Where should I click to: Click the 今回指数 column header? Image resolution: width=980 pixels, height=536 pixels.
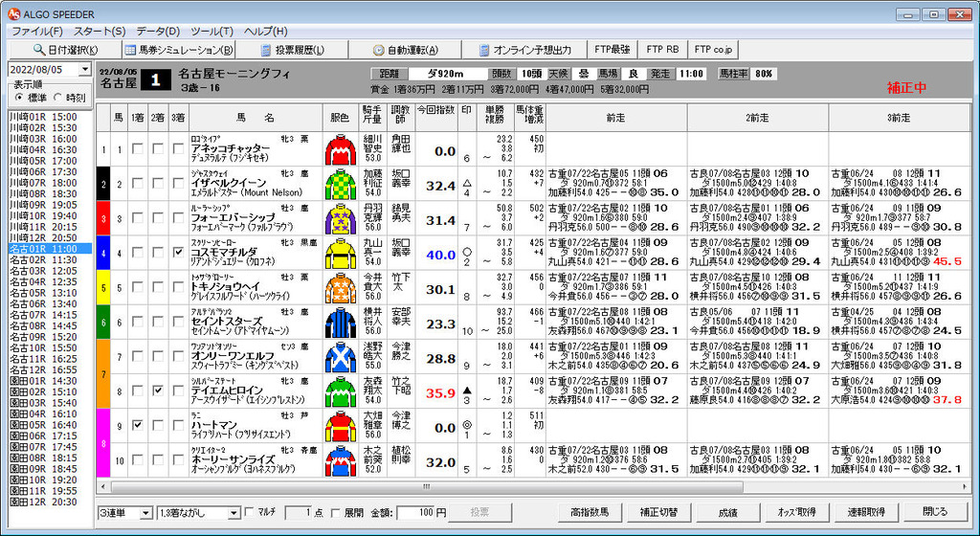click(436, 118)
